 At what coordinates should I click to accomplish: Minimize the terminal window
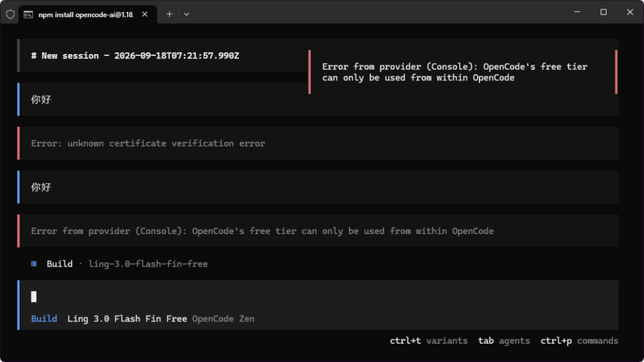pos(577,12)
